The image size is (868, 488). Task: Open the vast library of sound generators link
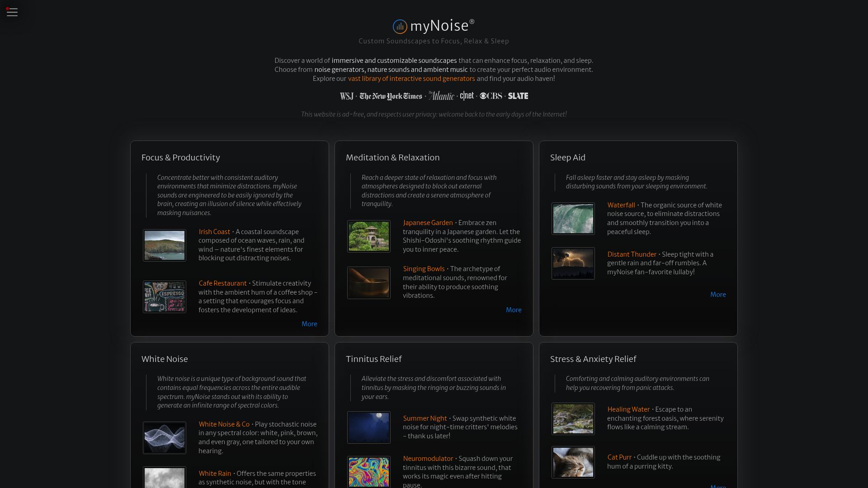click(x=411, y=79)
